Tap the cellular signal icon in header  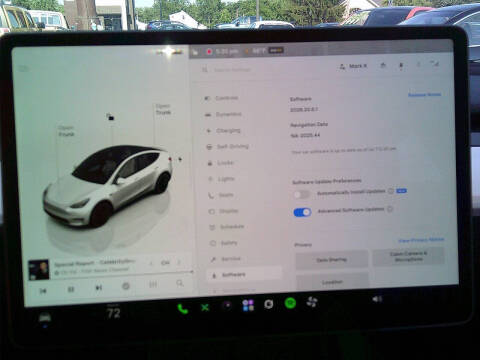[435, 63]
